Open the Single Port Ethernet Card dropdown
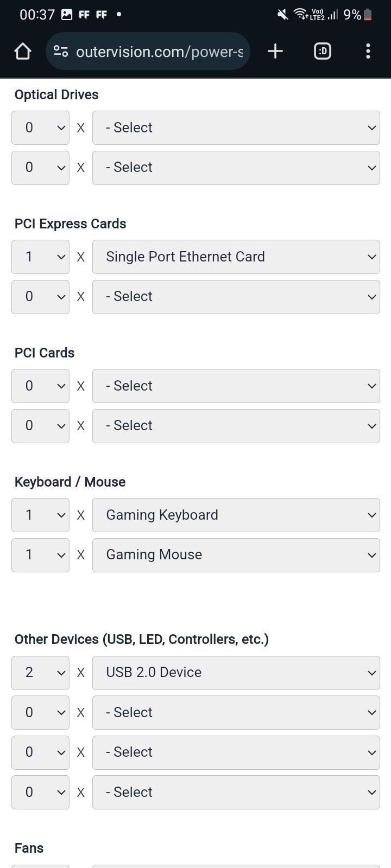 pos(236,257)
